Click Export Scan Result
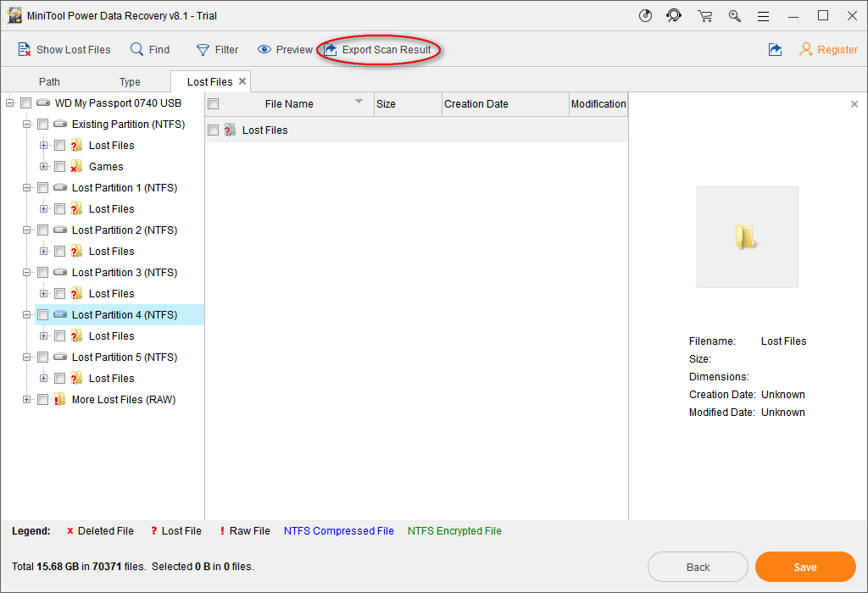Screen dimensions: 868x593 click(378, 50)
